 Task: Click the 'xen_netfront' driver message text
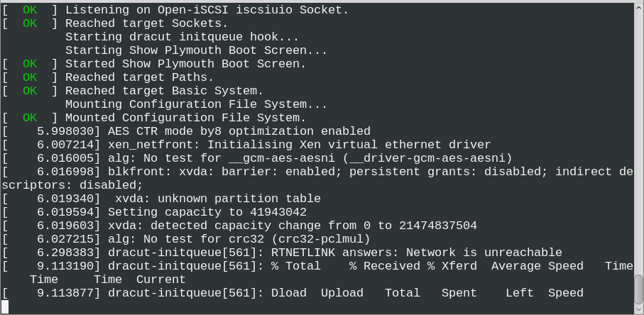pyautogui.click(x=299, y=145)
